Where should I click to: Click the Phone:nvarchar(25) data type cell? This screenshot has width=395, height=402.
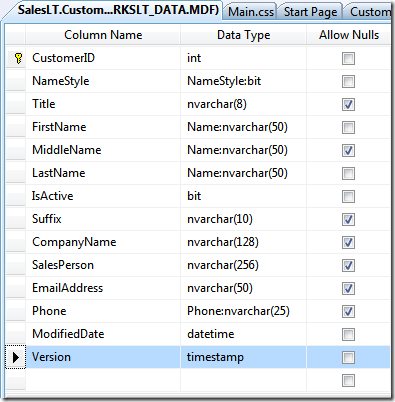click(x=243, y=311)
